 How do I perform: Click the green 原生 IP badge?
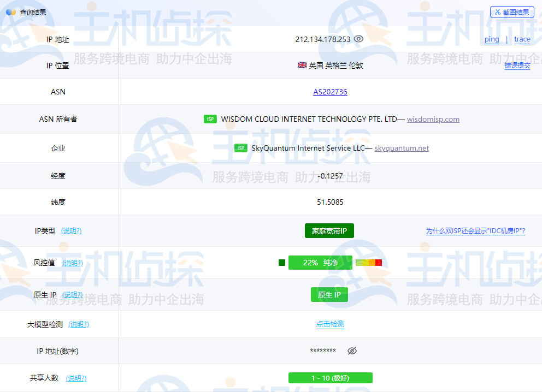329,295
